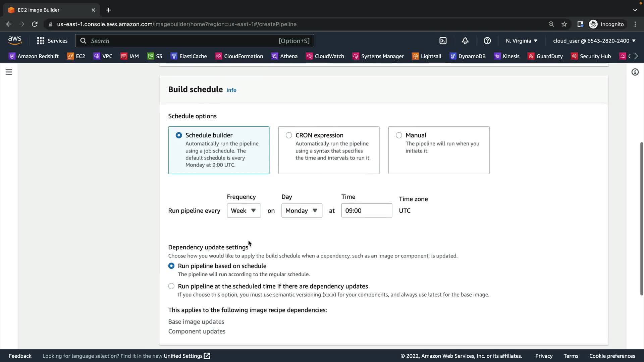Open the Services grid menu
Screen dimensions: 644x362
(52, 41)
